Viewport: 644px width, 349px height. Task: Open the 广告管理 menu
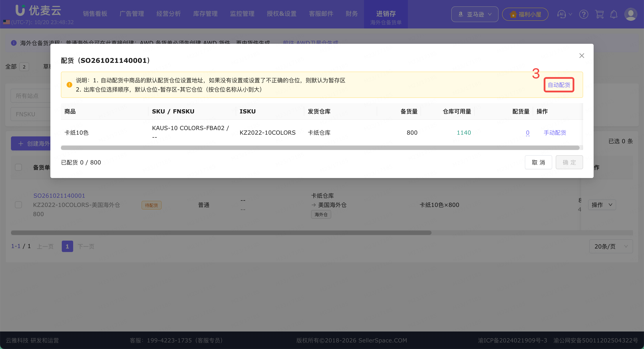point(132,14)
